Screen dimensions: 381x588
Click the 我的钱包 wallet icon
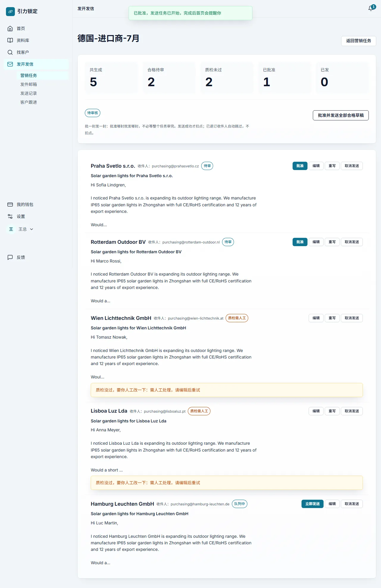point(10,205)
